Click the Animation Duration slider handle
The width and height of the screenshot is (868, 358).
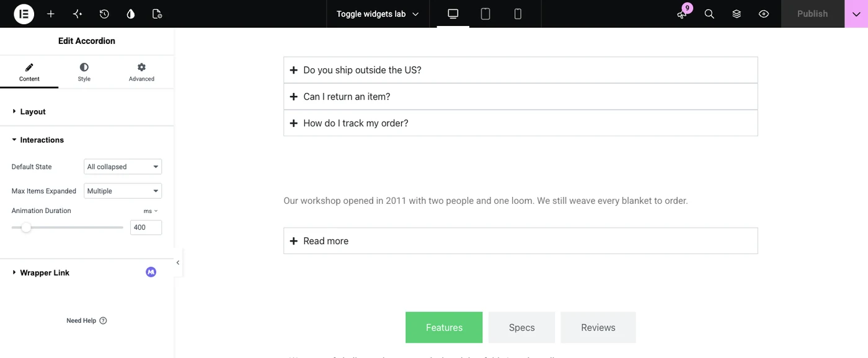[x=26, y=227]
